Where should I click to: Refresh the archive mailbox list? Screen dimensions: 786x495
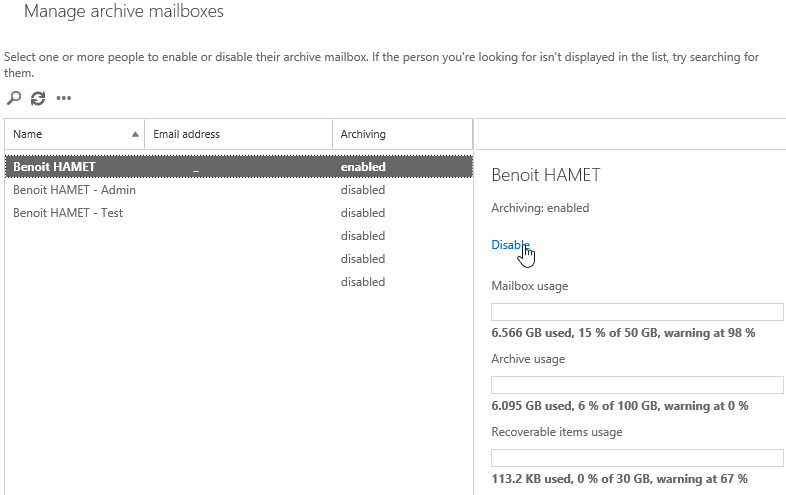38,98
